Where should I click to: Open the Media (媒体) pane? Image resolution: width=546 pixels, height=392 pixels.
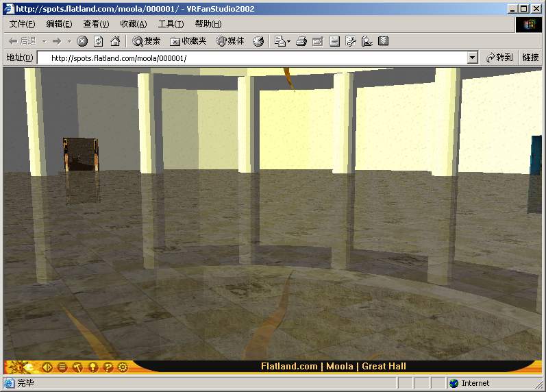click(229, 42)
